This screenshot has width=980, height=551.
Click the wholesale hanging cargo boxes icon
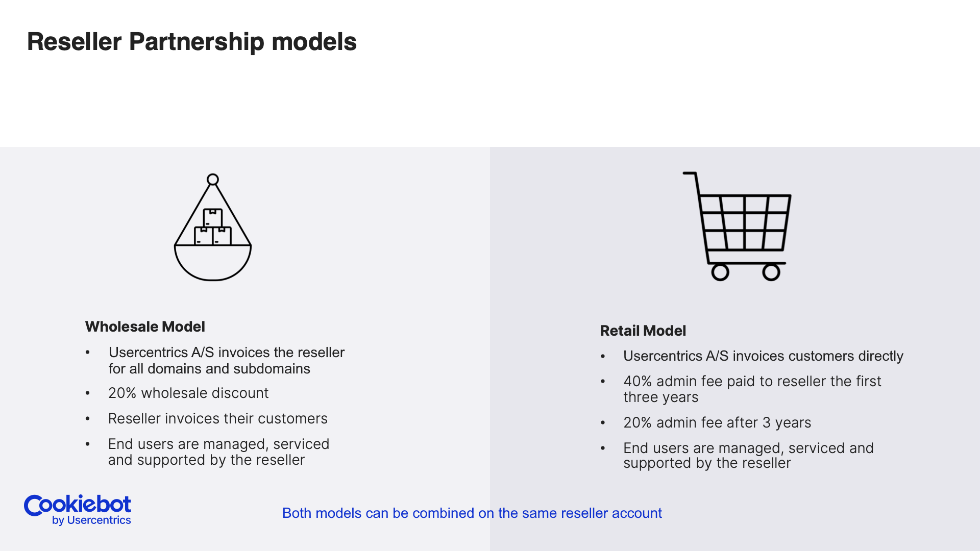point(213,227)
